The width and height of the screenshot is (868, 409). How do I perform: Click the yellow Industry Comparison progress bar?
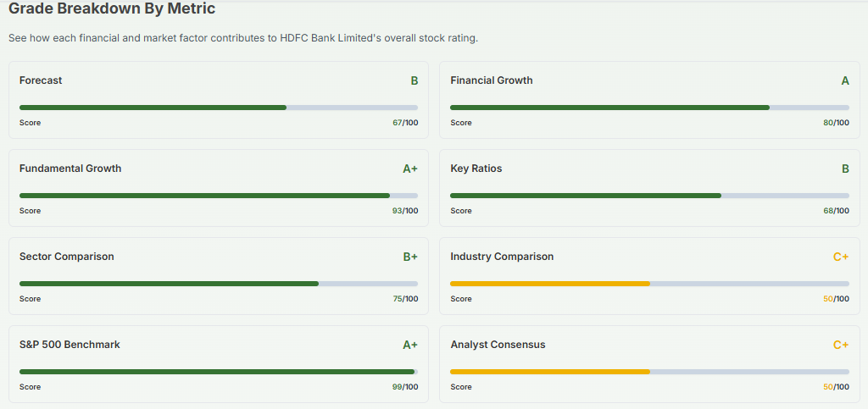pyautogui.click(x=649, y=284)
